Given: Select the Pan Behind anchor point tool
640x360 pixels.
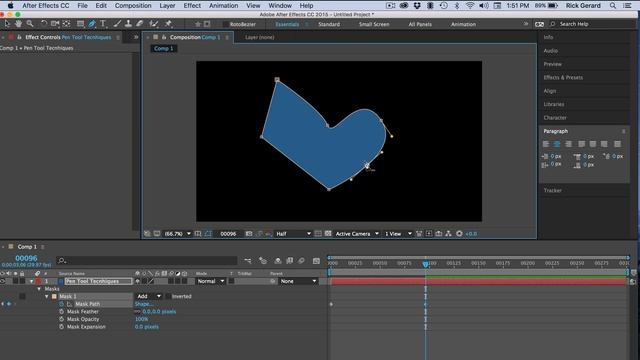Looking at the screenshot, I should tap(67, 24).
